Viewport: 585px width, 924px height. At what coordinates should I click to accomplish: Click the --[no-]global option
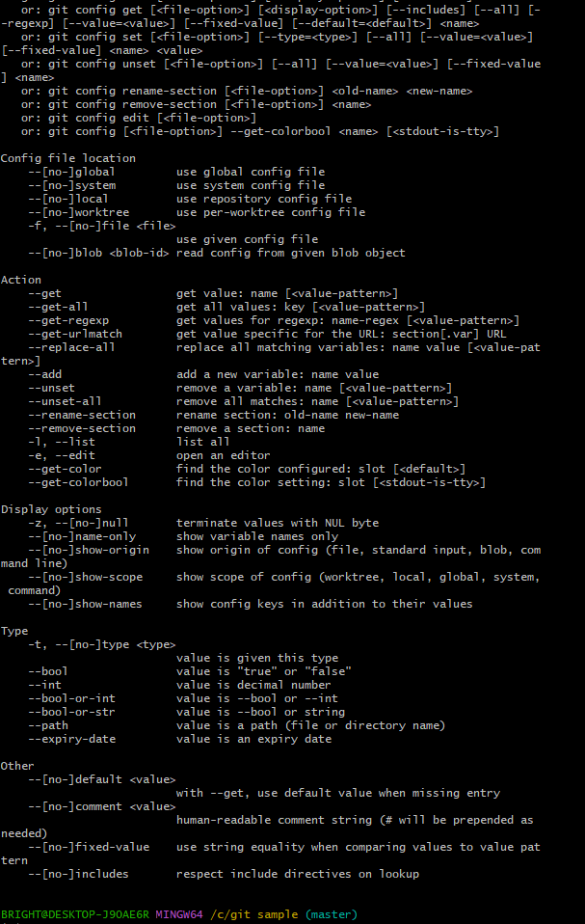point(71,172)
